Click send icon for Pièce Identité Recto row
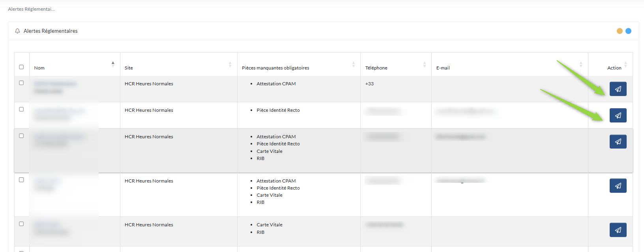Image resolution: width=644 pixels, height=252 pixels. [x=618, y=115]
